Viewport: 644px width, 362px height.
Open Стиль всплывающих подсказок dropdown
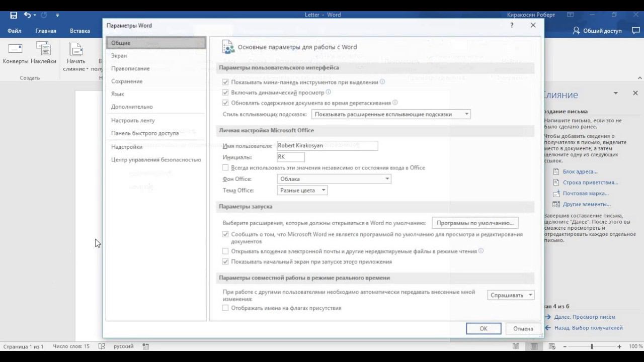click(391, 114)
